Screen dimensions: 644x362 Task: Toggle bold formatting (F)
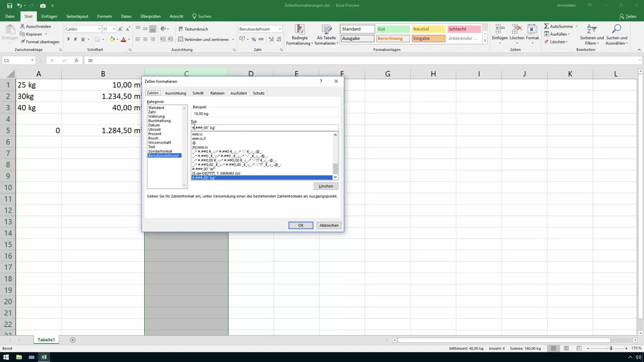pyautogui.click(x=68, y=39)
